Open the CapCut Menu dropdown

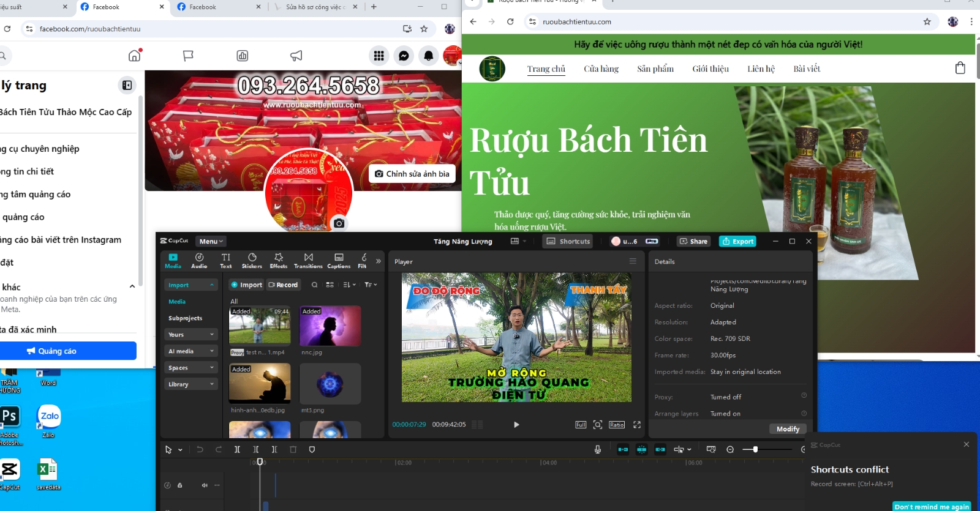(x=211, y=241)
